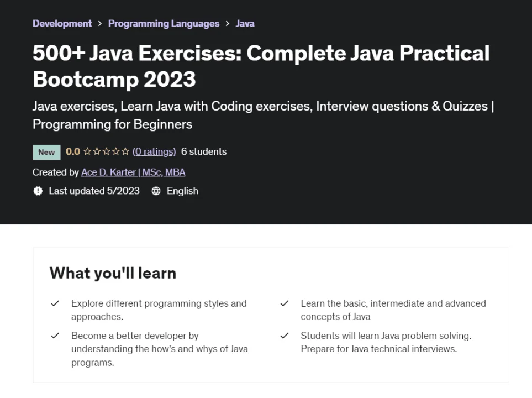Click the first empty rating star

tap(87, 151)
